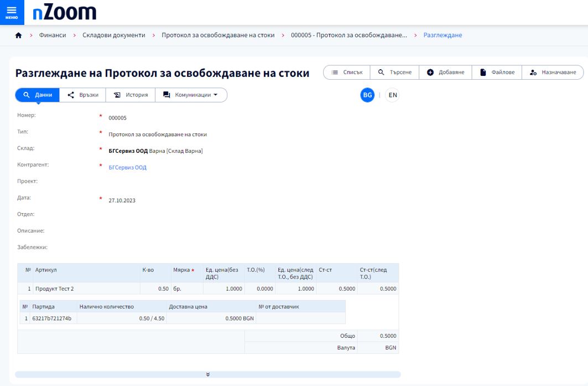Open the Търсене search

394,72
